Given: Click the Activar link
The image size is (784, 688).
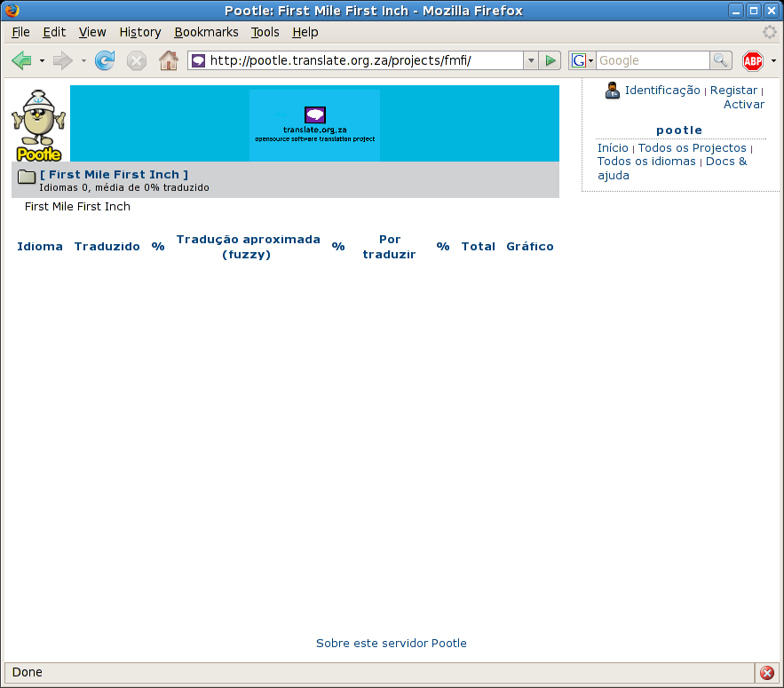Looking at the screenshot, I should pyautogui.click(x=744, y=105).
